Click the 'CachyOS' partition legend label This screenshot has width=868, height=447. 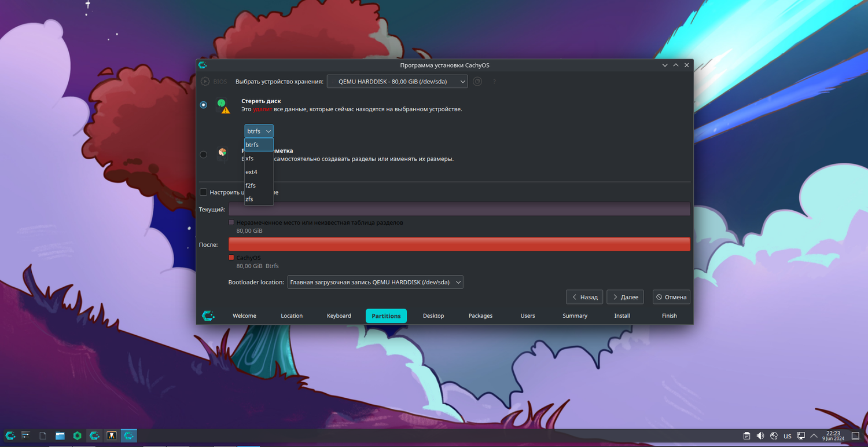pos(249,258)
